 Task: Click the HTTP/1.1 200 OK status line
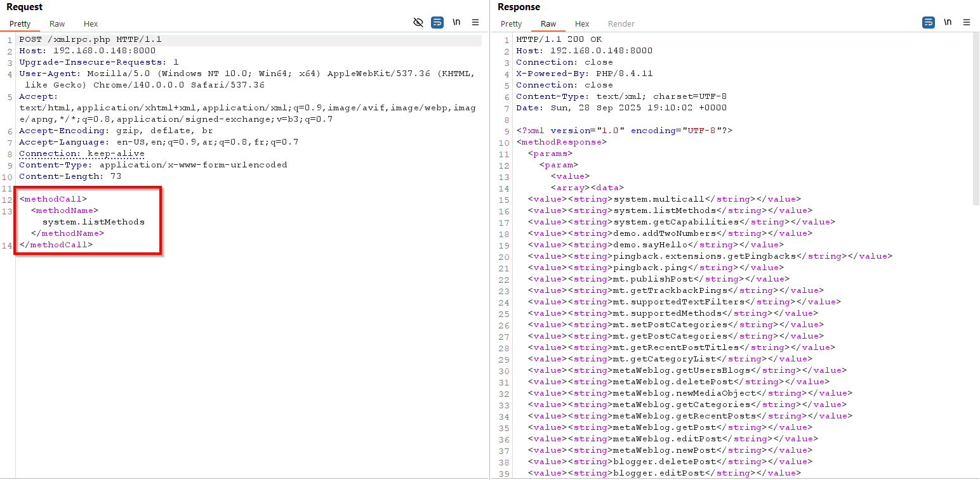coord(559,39)
